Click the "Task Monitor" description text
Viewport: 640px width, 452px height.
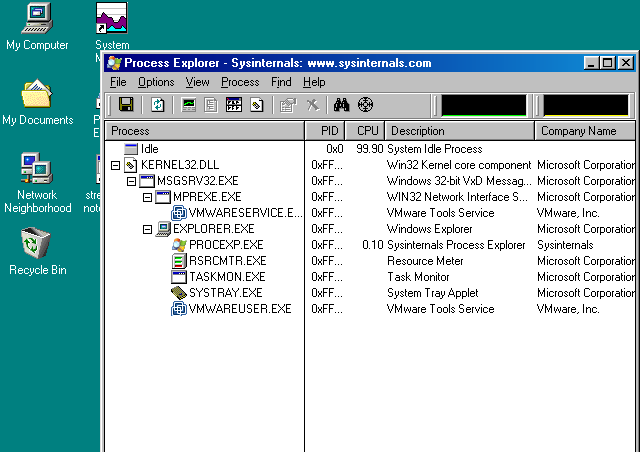[418, 277]
